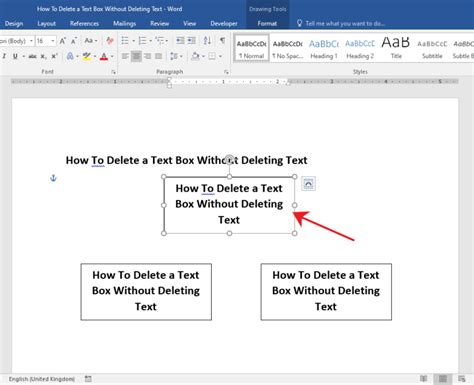The height and width of the screenshot is (385, 474).
Task: Select the Bullets list icon
Action: click(125, 41)
